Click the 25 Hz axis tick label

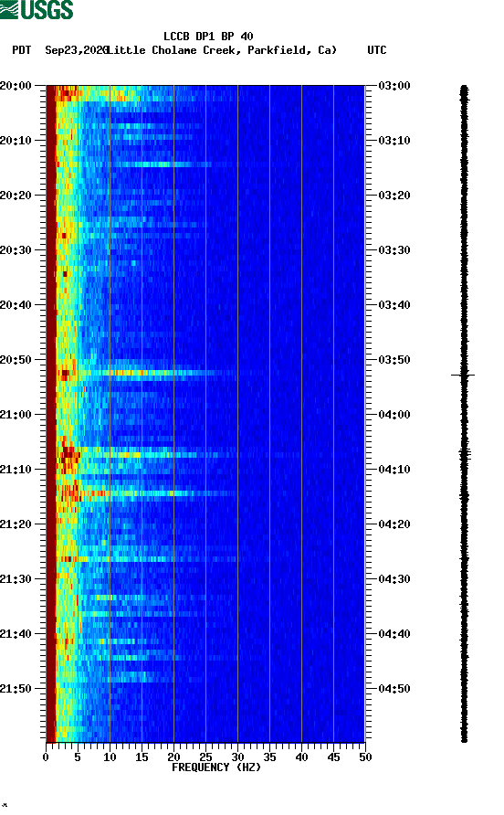205,757
